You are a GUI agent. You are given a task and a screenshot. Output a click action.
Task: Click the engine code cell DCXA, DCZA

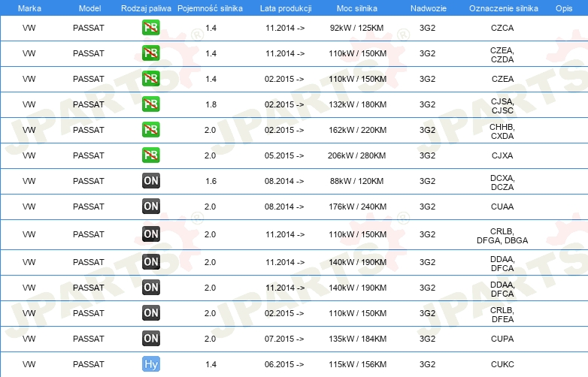coord(502,182)
